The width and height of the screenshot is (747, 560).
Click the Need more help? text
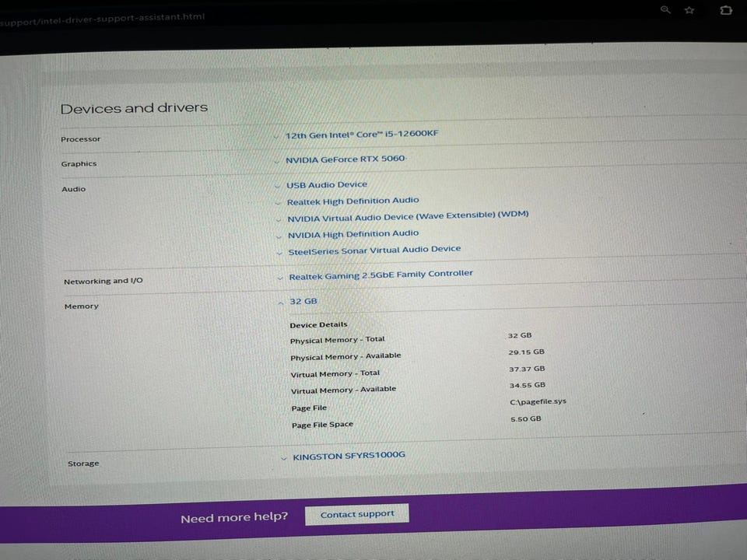click(234, 518)
